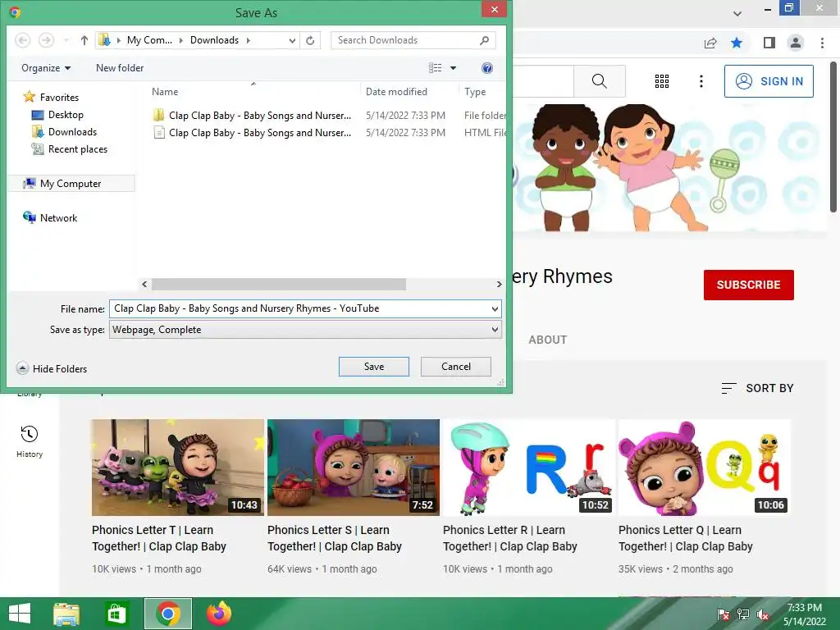Click right arrow of horizontal file list scrollbar

tap(499, 284)
